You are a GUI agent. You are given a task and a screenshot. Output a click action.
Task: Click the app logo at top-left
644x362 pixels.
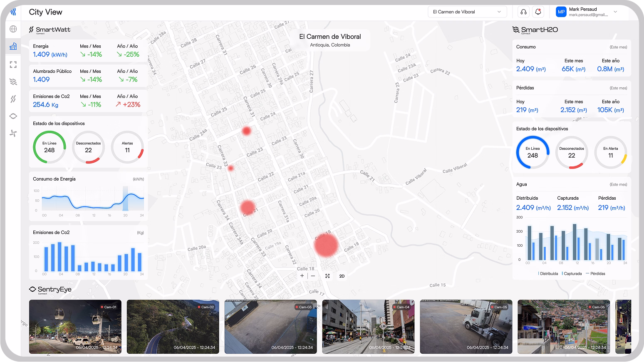[x=13, y=12]
